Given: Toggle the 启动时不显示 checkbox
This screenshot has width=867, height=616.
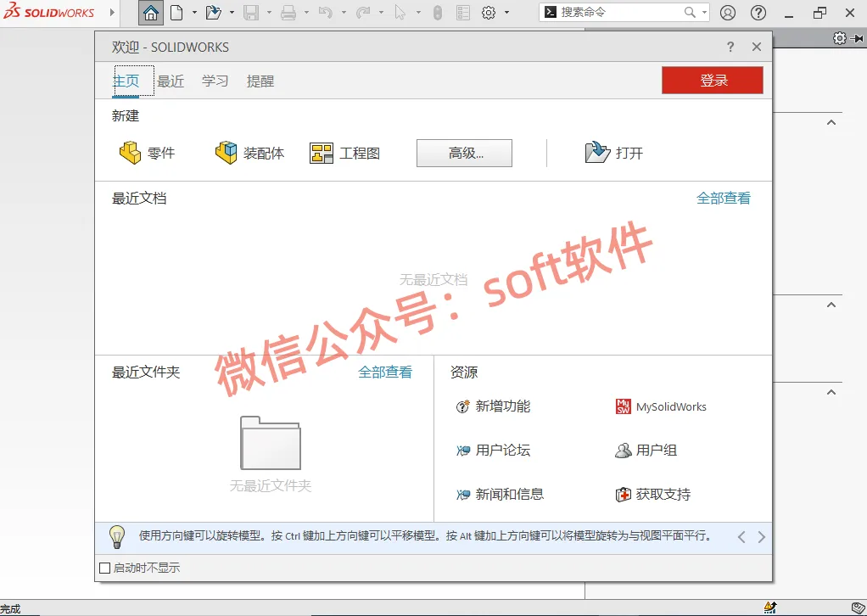Looking at the screenshot, I should (x=104, y=568).
